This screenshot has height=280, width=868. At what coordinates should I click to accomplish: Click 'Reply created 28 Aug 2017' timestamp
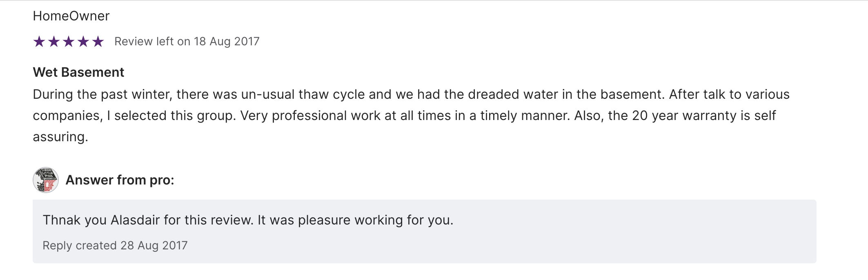(x=115, y=245)
